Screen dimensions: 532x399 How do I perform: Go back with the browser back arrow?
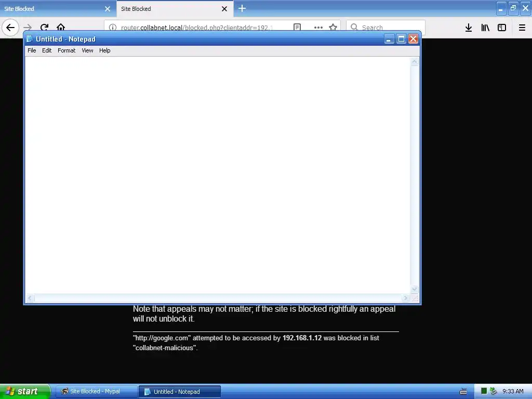[x=10, y=28]
